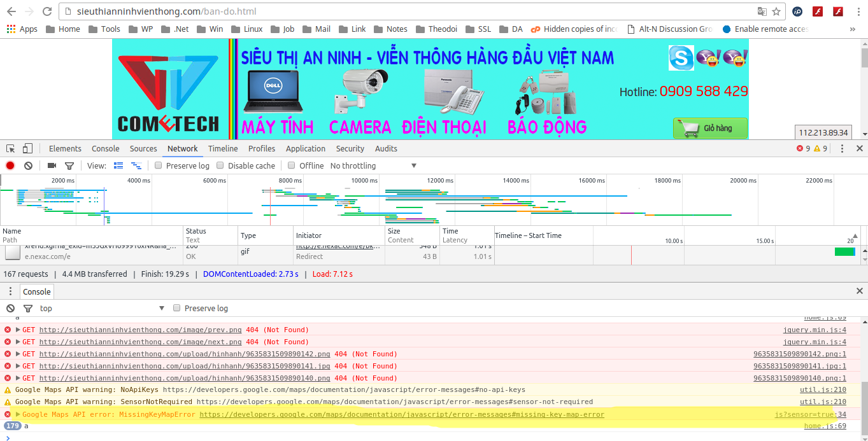Click the browser Forward arrow
The image size is (868, 441).
(29, 11)
